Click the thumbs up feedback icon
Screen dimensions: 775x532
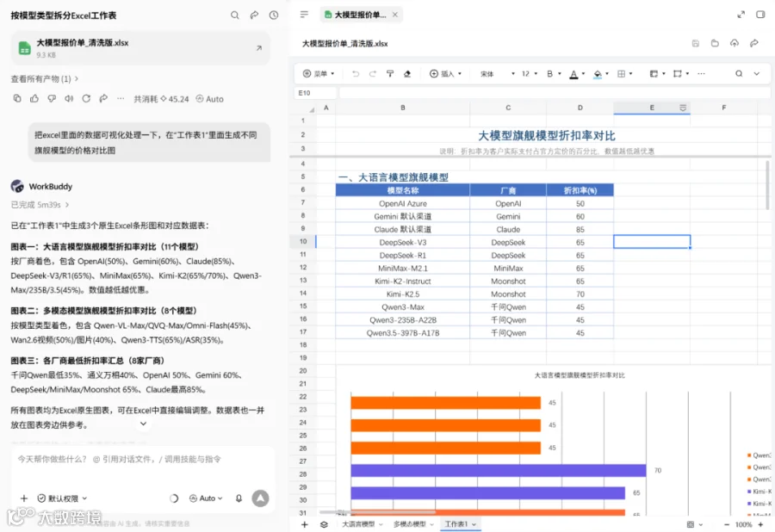point(34,98)
